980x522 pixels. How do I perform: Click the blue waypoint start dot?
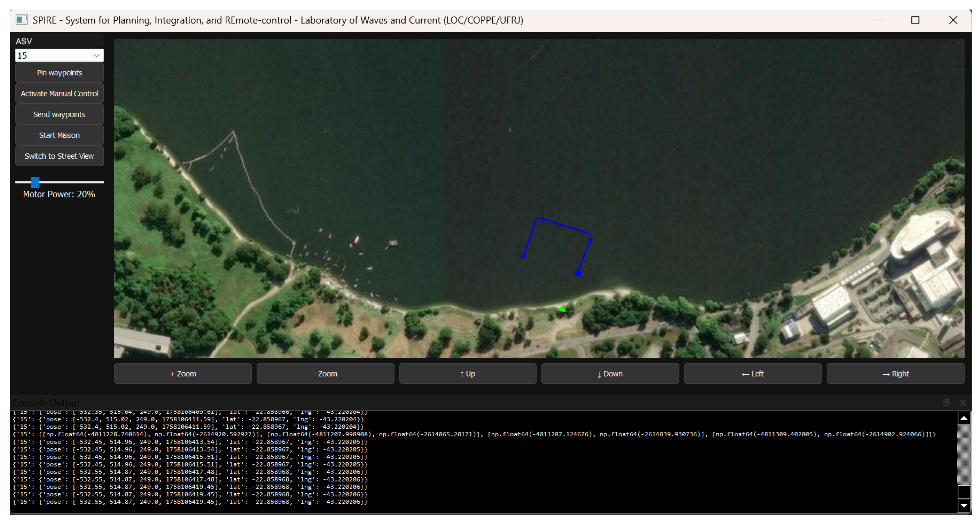coord(578,273)
